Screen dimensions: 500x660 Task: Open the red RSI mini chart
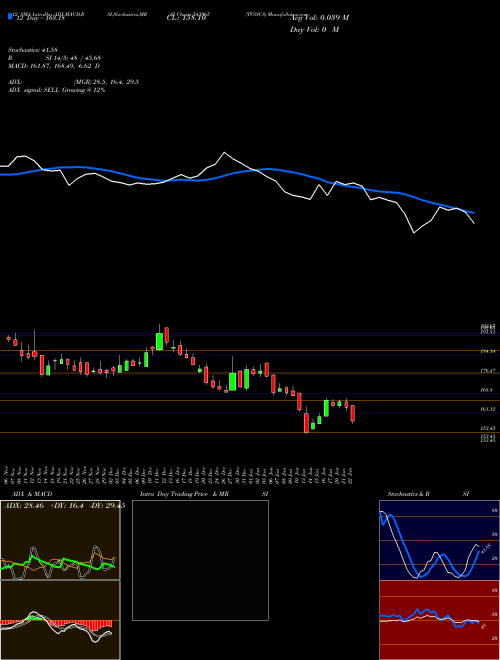(x=439, y=620)
